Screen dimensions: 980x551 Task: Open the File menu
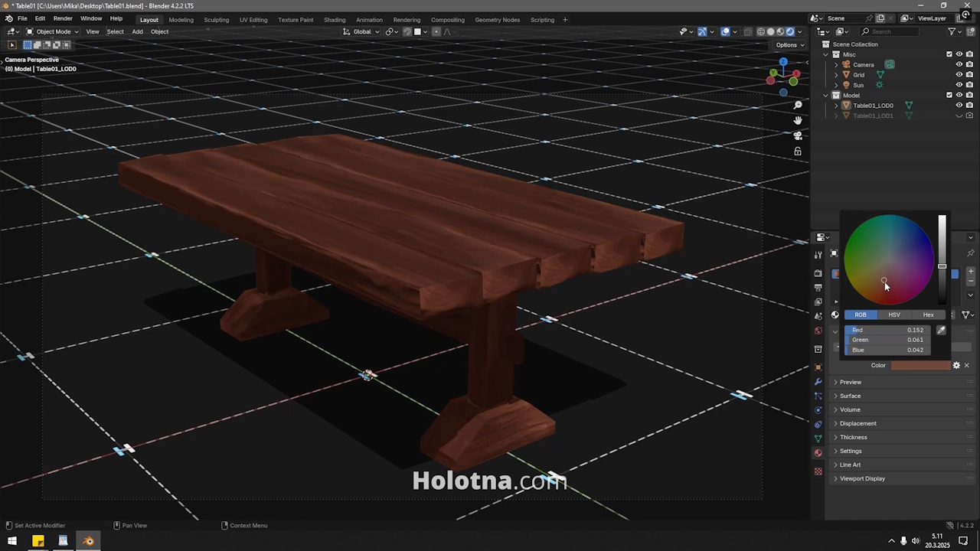tap(22, 18)
